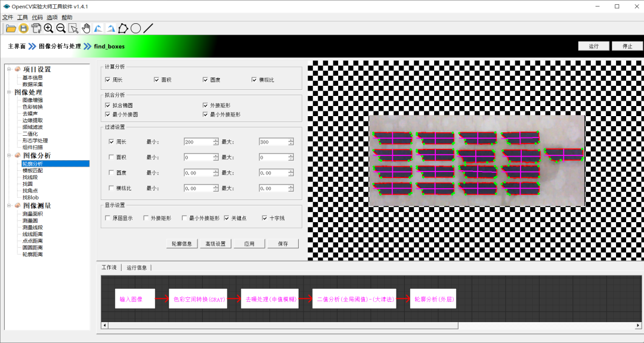Collapse the 图像分析 tree node

tap(9, 155)
